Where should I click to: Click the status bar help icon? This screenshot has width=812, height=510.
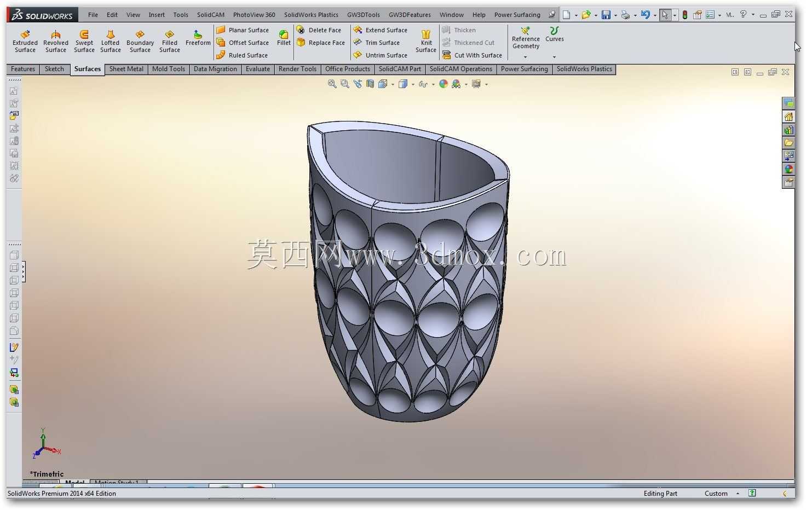752,493
